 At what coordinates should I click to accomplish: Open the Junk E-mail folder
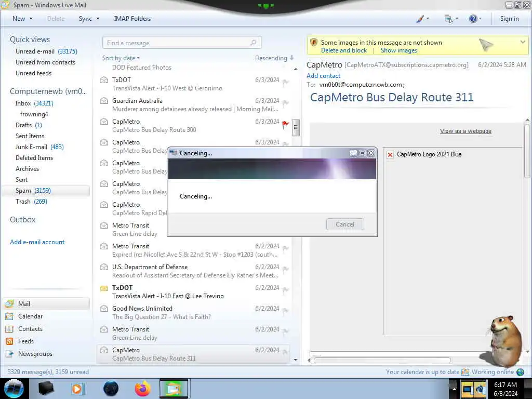(x=39, y=147)
